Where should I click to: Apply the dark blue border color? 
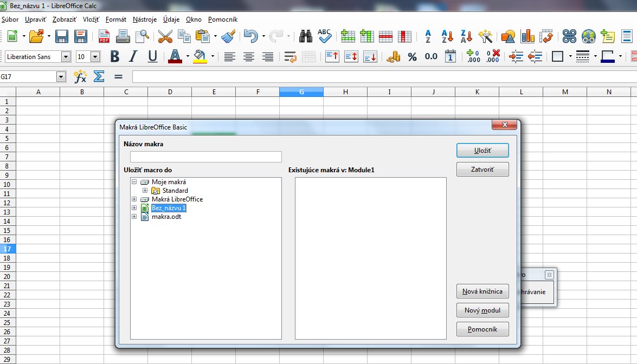click(x=608, y=56)
